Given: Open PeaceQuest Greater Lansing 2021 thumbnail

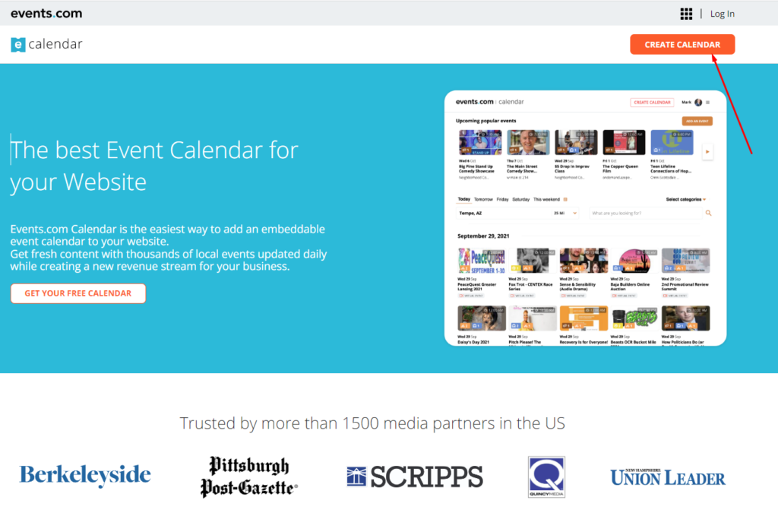Looking at the screenshot, I should pos(481,261).
